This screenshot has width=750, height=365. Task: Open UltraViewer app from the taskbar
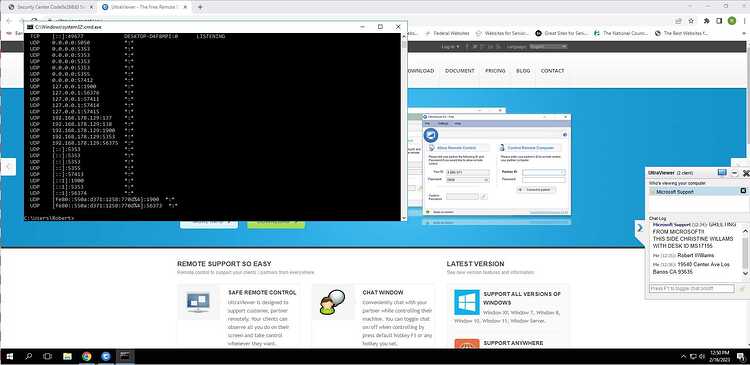pos(106,356)
